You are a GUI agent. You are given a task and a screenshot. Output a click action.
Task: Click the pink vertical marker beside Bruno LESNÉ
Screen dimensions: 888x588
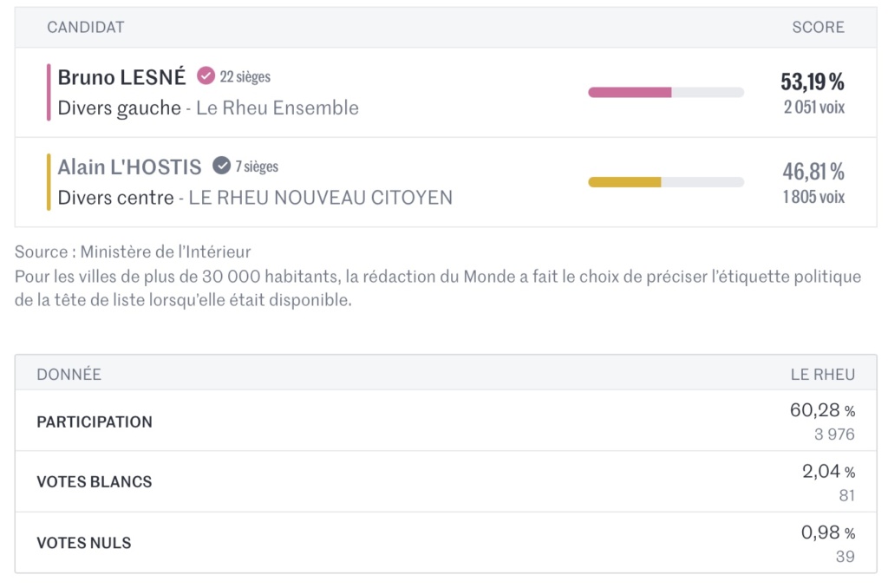click(49, 92)
